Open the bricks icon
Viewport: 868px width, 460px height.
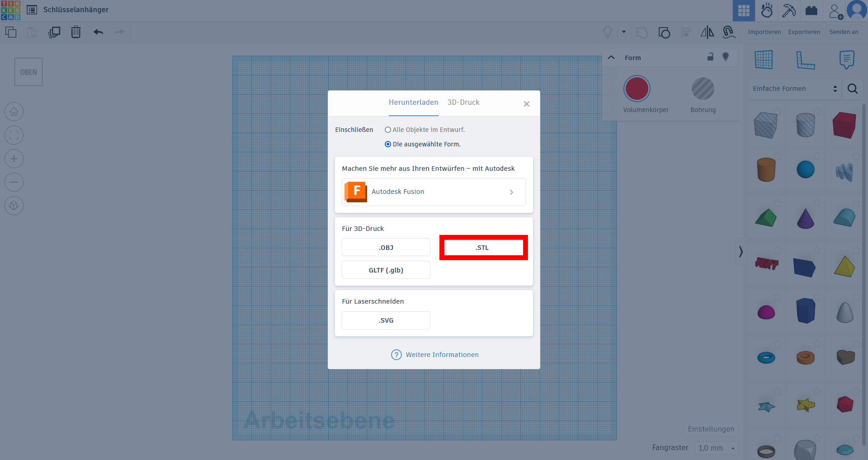pyautogui.click(x=811, y=10)
